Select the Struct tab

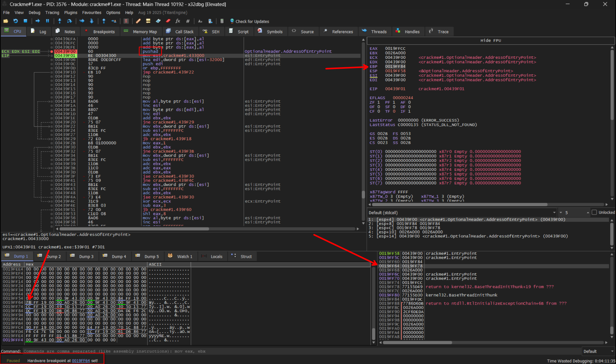(x=242, y=256)
